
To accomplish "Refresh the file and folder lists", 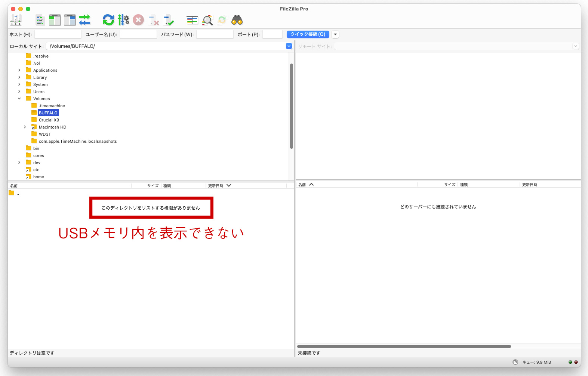I will click(108, 20).
